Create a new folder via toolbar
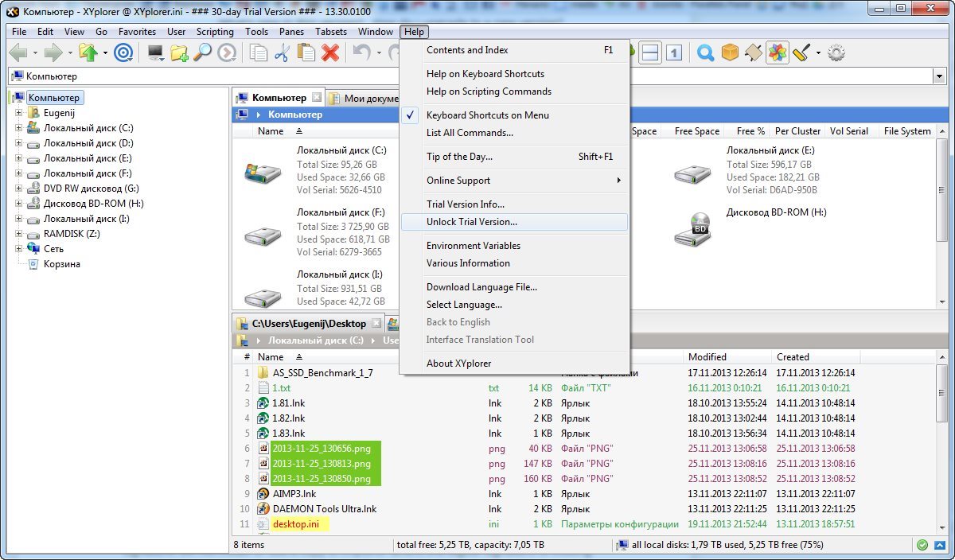 click(179, 53)
